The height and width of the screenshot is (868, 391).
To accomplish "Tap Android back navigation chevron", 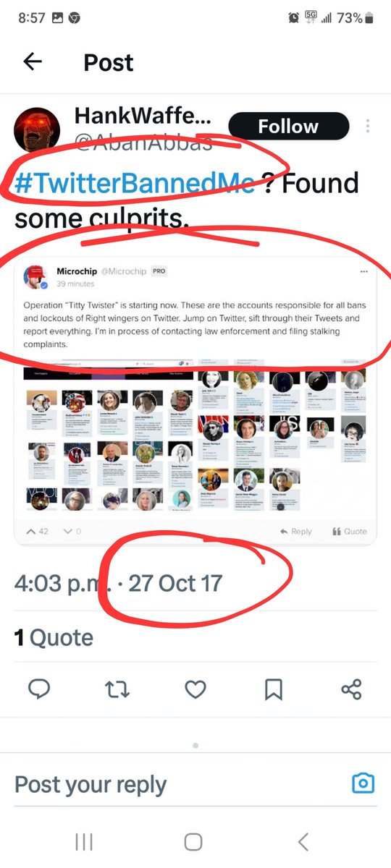I will [x=303, y=841].
